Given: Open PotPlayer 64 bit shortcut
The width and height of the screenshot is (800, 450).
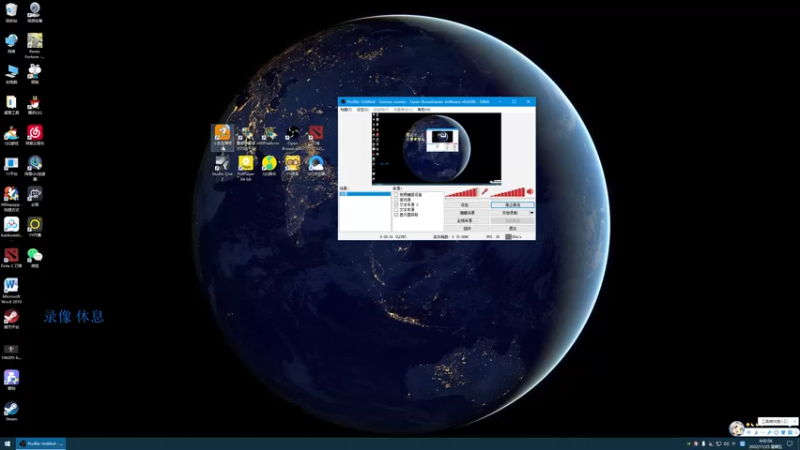Looking at the screenshot, I should (246, 168).
